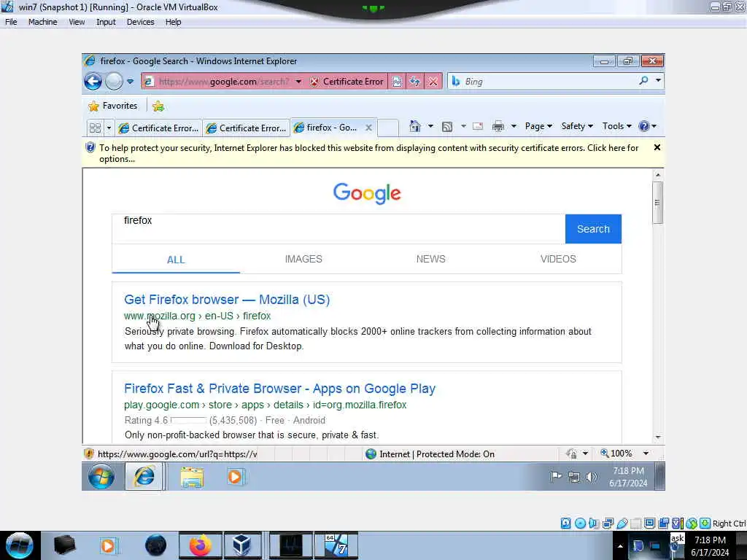Image resolution: width=747 pixels, height=560 pixels.
Task: Print the page with printer icon
Action: 498,126
